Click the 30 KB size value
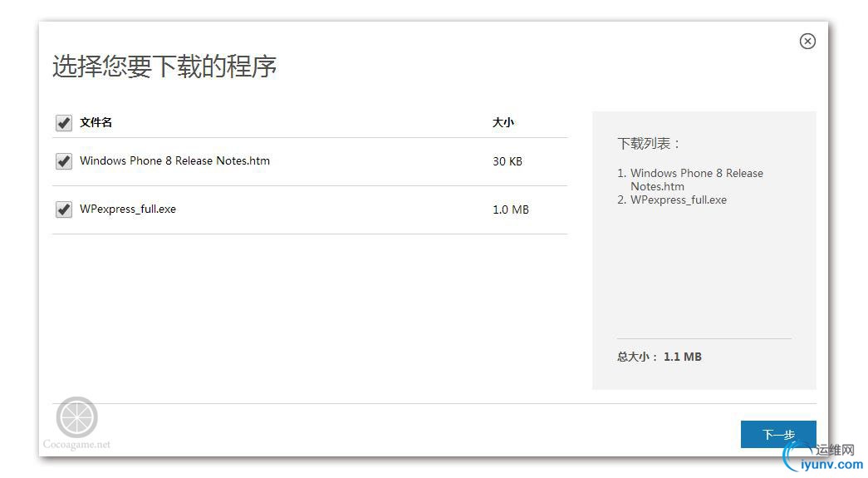 click(x=508, y=161)
